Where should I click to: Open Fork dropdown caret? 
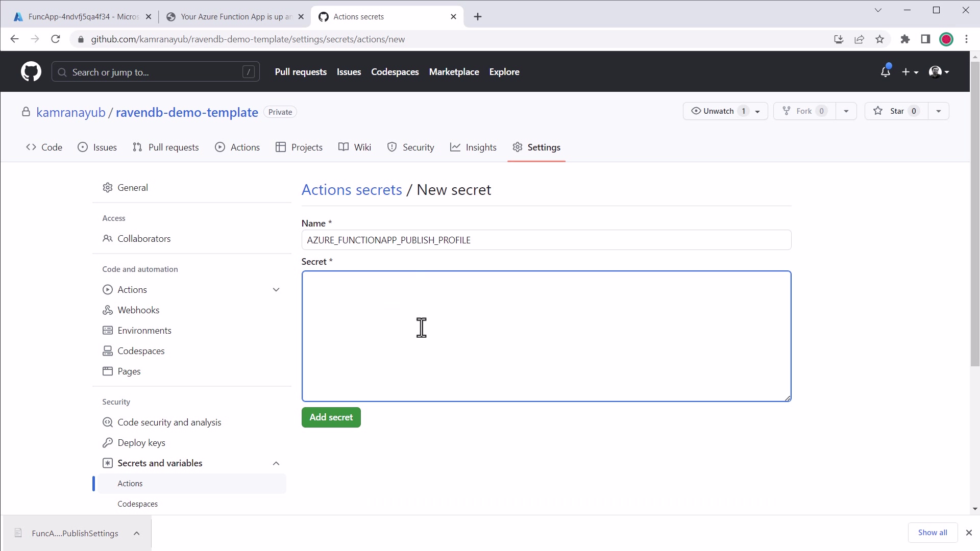[846, 111]
